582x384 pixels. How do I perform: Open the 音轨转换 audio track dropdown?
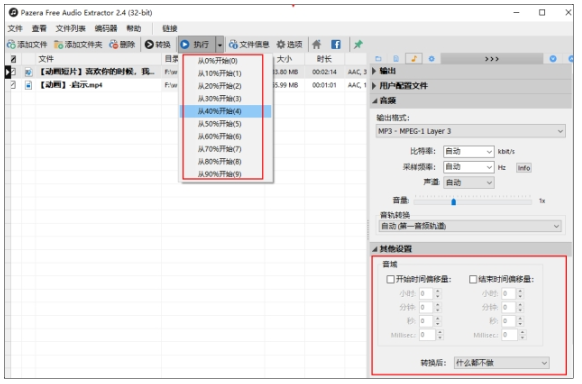pyautogui.click(x=470, y=226)
